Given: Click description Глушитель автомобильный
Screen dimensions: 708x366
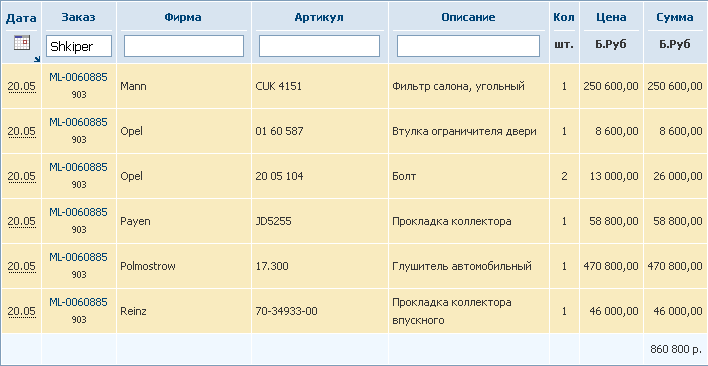Looking at the screenshot, I should pyautogui.click(x=462, y=266).
